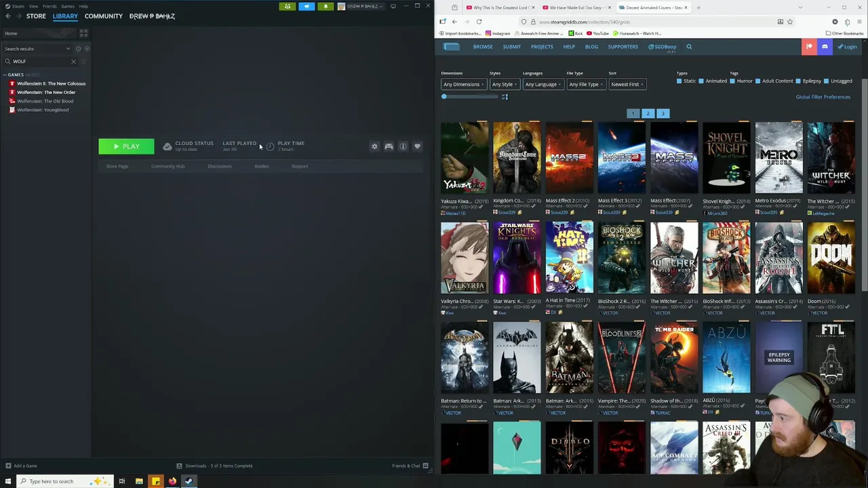Open the View menu in Steam

pyautogui.click(x=33, y=6)
